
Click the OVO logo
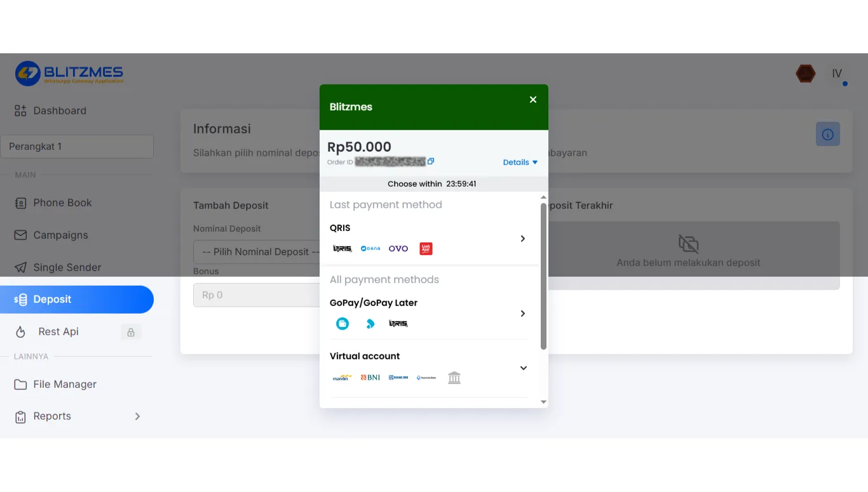pyautogui.click(x=398, y=249)
